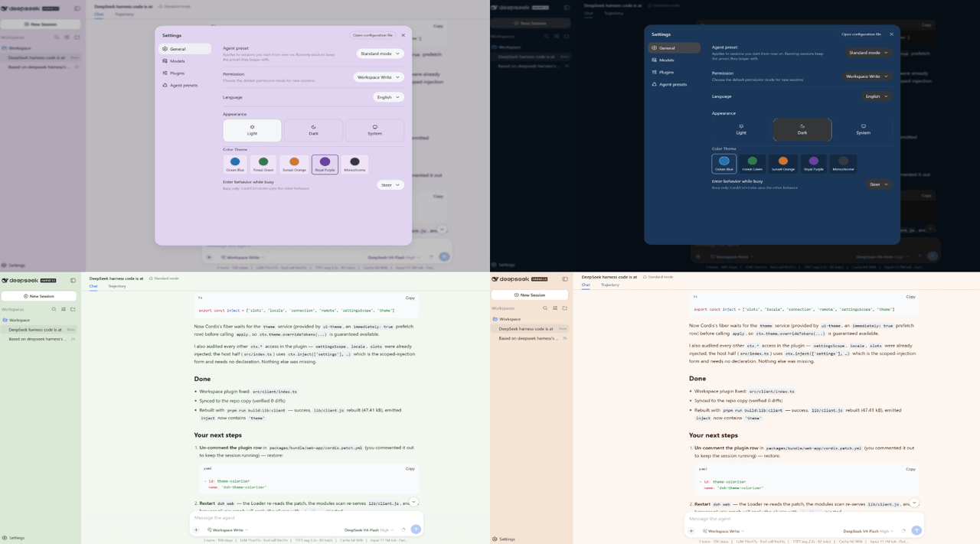Open Workspace Write selector in green-themed composer
980x544 pixels.
coord(227,529)
